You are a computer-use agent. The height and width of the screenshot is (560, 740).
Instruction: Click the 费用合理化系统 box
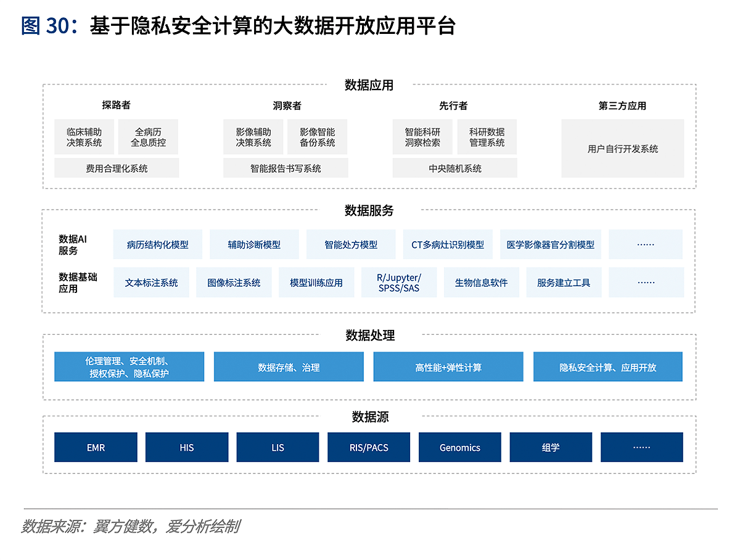point(117,168)
